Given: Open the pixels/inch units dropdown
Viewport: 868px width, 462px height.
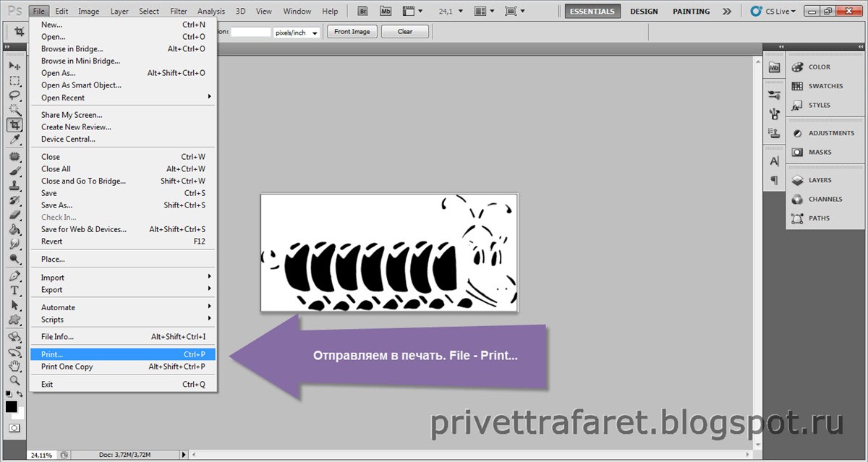Looking at the screenshot, I should tap(297, 32).
